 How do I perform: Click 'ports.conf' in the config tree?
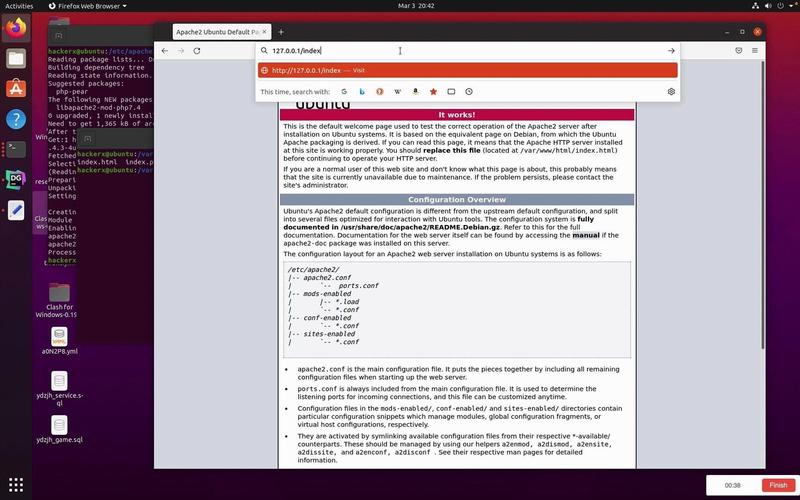(x=359, y=286)
